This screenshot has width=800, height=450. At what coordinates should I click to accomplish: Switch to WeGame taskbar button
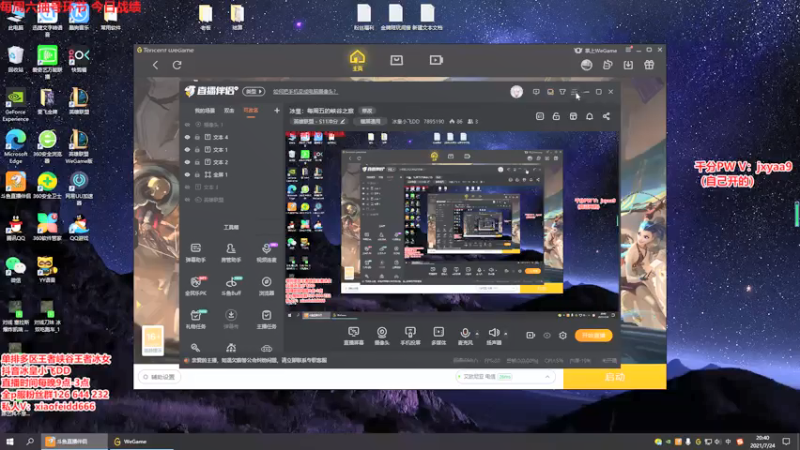[140, 442]
